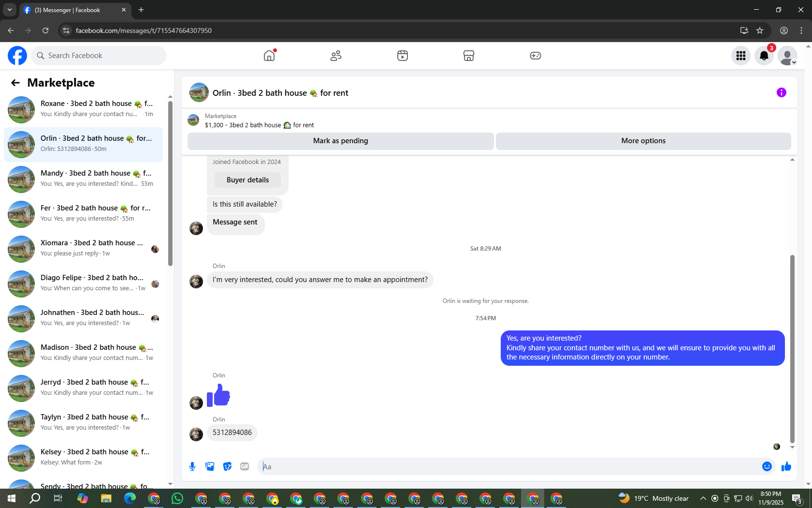Open a new browser tab
The width and height of the screenshot is (812, 508).
[x=141, y=10]
